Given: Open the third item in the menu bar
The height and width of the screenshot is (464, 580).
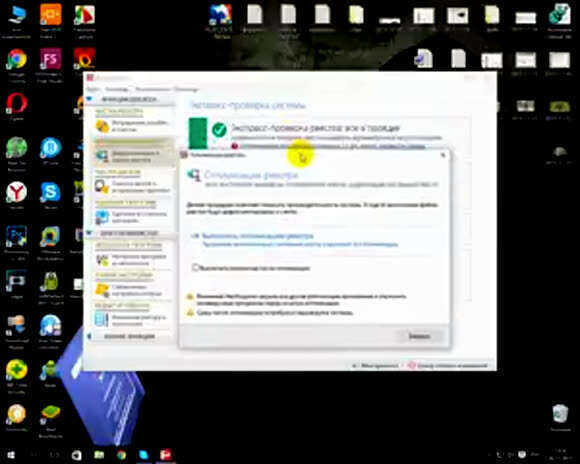Looking at the screenshot, I should click(152, 89).
